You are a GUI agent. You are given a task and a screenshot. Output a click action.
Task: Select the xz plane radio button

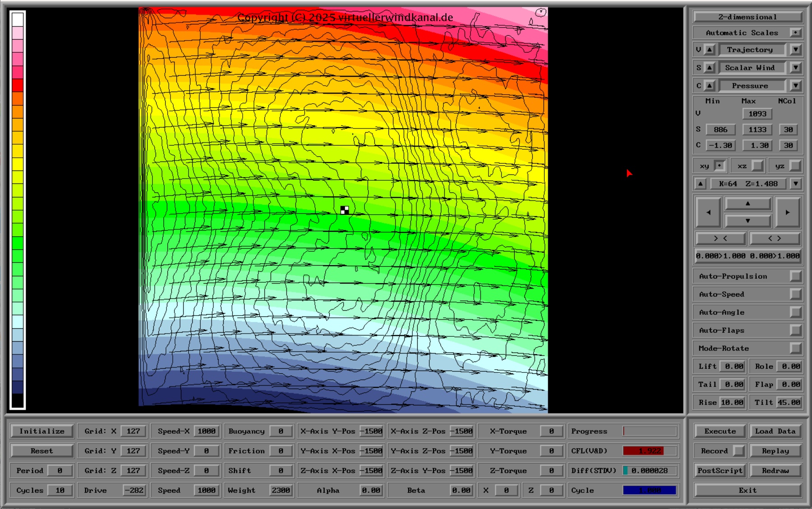coord(758,166)
